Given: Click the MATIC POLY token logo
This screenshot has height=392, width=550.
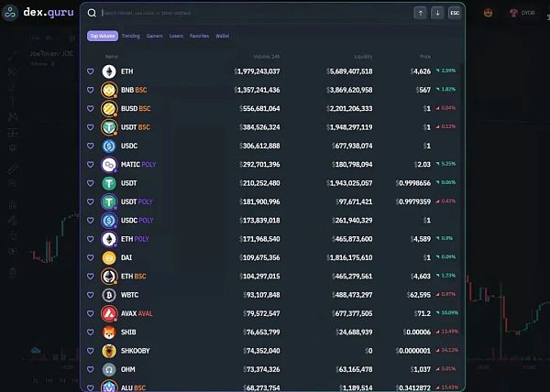Looking at the screenshot, I should click(x=109, y=164).
